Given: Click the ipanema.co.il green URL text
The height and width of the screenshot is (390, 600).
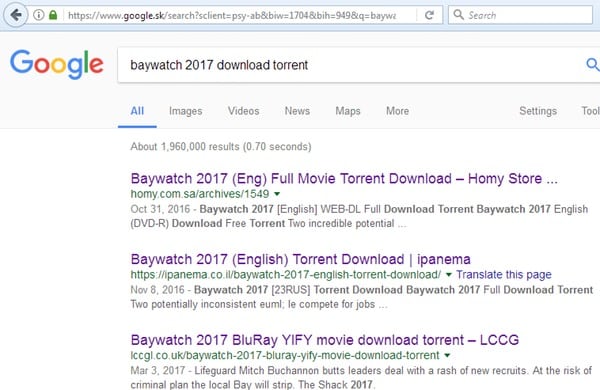Looking at the screenshot, I should [286, 274].
